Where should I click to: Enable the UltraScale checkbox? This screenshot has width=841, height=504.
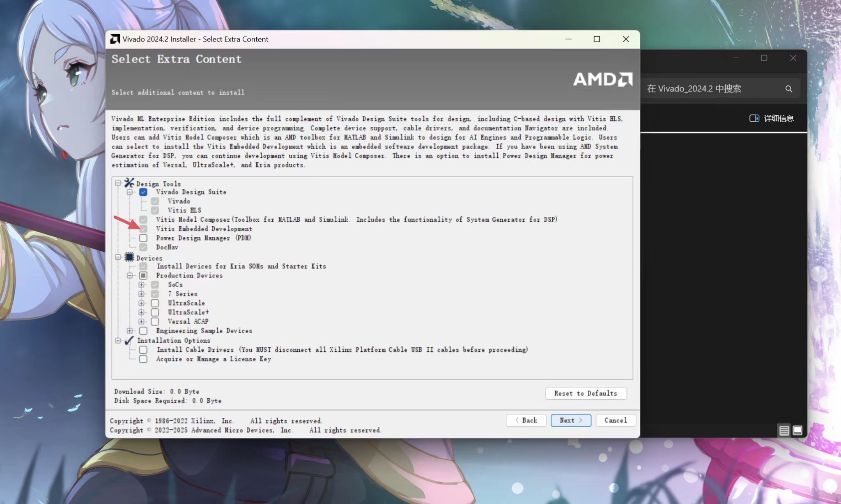click(x=155, y=303)
